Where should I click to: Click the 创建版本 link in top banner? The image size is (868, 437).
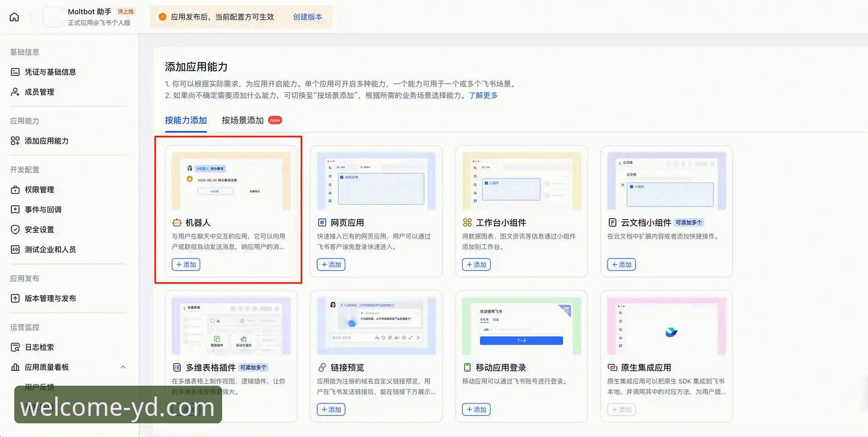tap(307, 18)
